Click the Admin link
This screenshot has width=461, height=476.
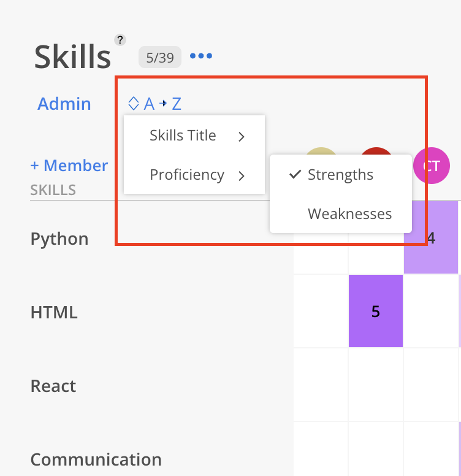pos(64,104)
